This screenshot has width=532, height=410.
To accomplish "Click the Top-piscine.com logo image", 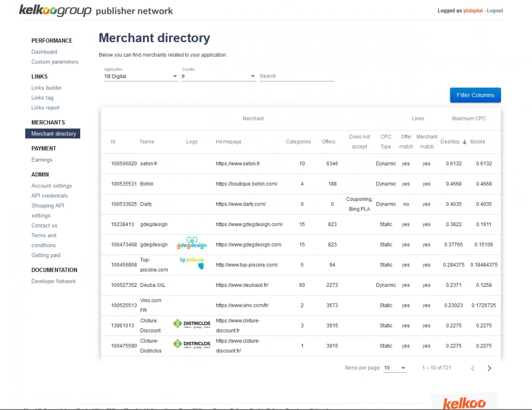I will pos(192,264).
